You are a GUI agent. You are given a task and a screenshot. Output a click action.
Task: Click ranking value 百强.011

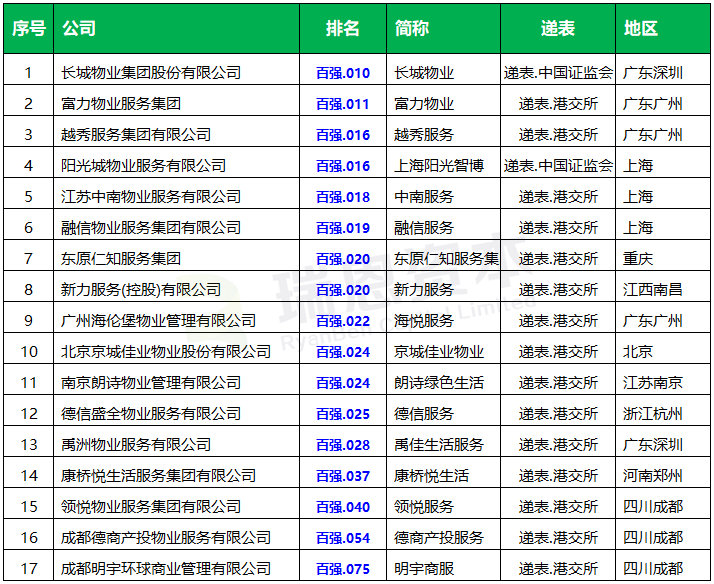pos(343,104)
